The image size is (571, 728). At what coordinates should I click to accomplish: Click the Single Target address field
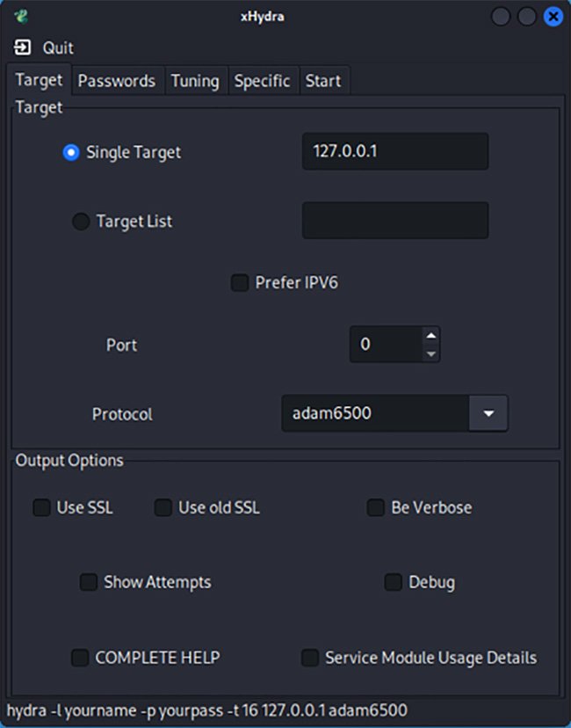pyautogui.click(x=394, y=151)
